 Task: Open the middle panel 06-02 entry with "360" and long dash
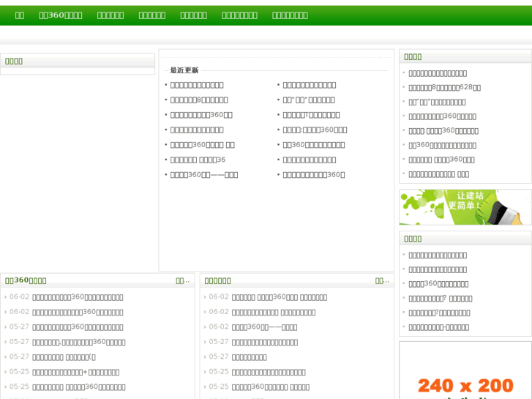pos(264,327)
